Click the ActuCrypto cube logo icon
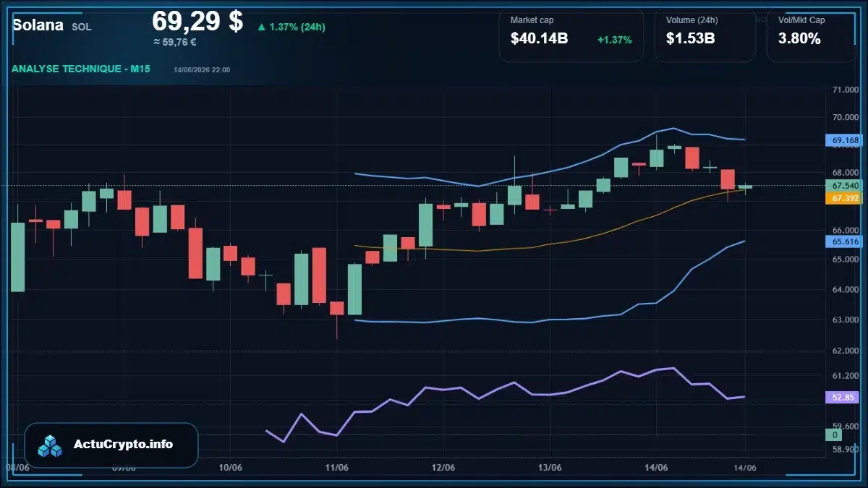This screenshot has height=488, width=868. point(51,445)
